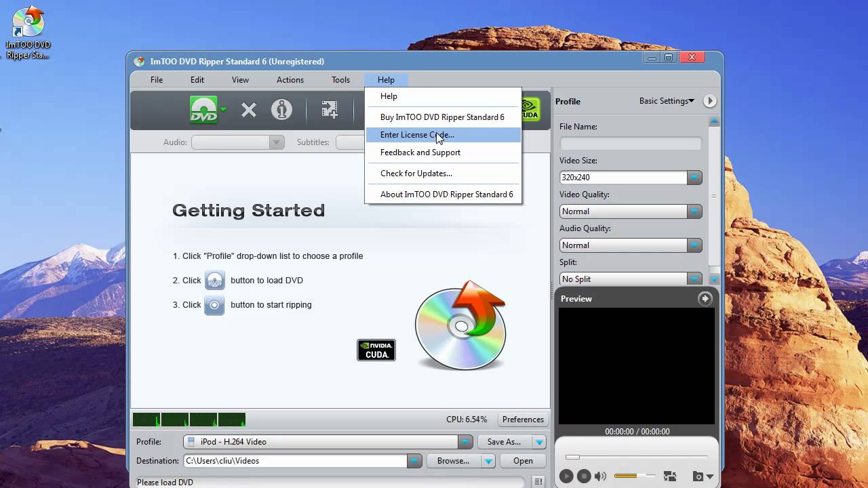Select Feedback and Support menu item
The height and width of the screenshot is (488, 868).
443,152
